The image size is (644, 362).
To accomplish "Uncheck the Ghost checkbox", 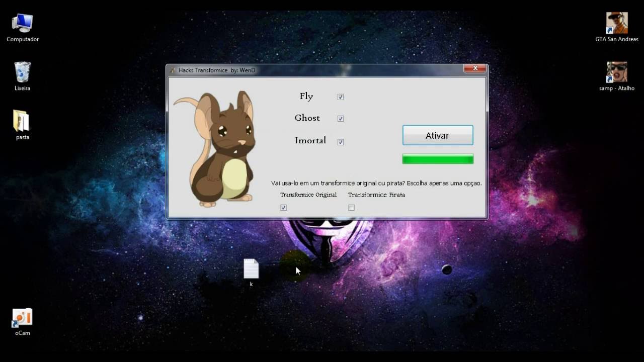I will tap(341, 119).
